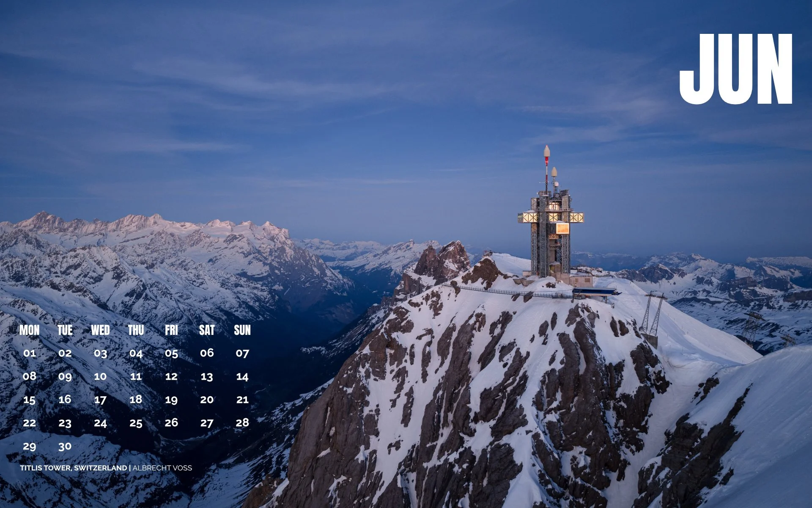The width and height of the screenshot is (812, 508).
Task: Select the WED column header
Action: pyautogui.click(x=100, y=330)
